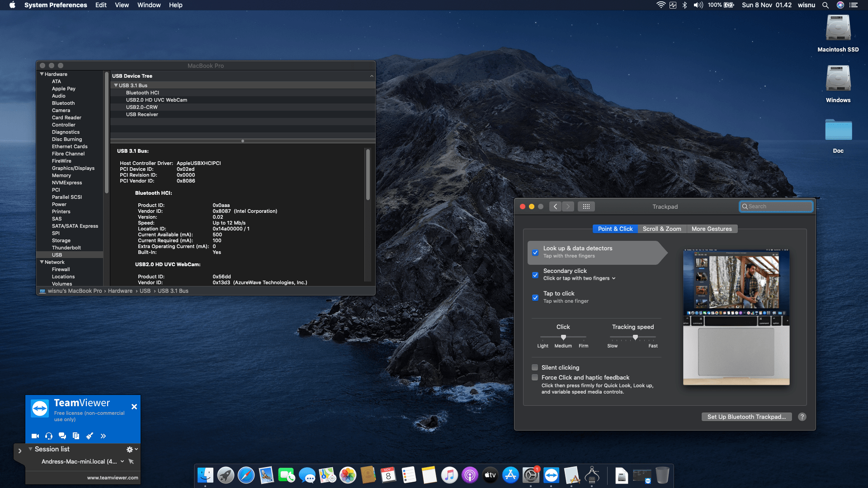Open www.teamviewer.com link
The image size is (868, 488).
pyautogui.click(x=112, y=477)
